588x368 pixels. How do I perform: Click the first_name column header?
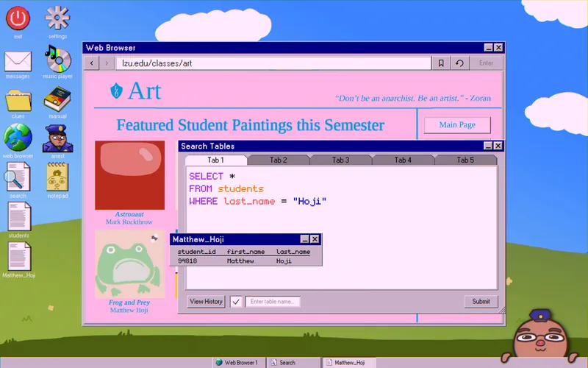click(x=245, y=252)
